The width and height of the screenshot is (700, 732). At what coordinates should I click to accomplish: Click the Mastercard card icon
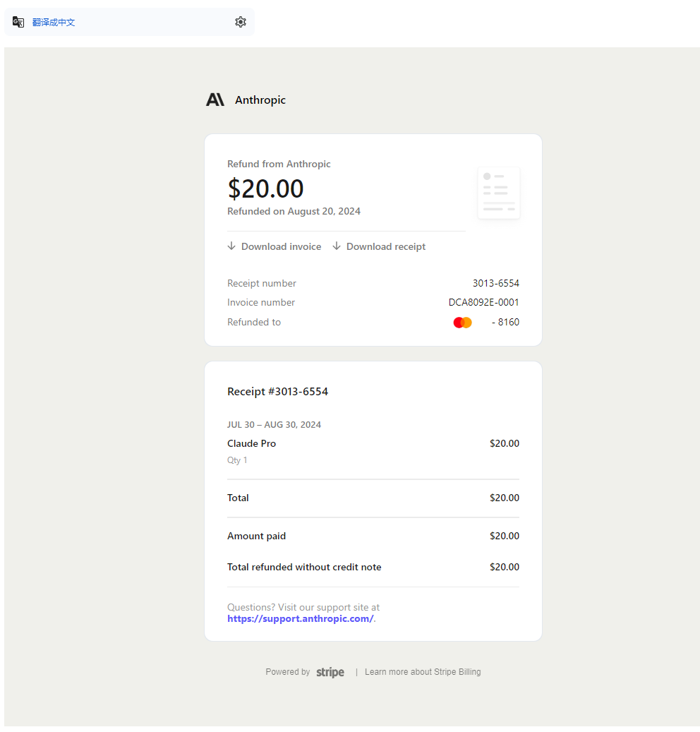click(x=462, y=323)
